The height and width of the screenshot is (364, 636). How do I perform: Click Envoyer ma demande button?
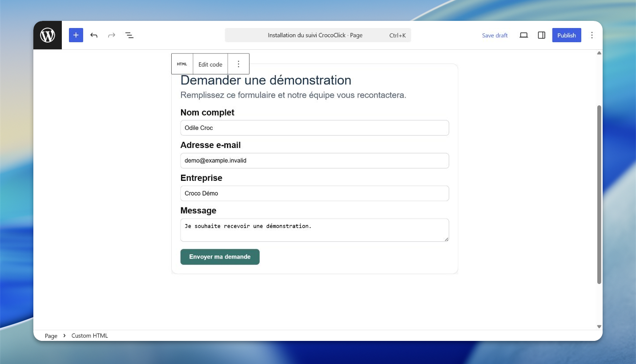click(x=220, y=257)
